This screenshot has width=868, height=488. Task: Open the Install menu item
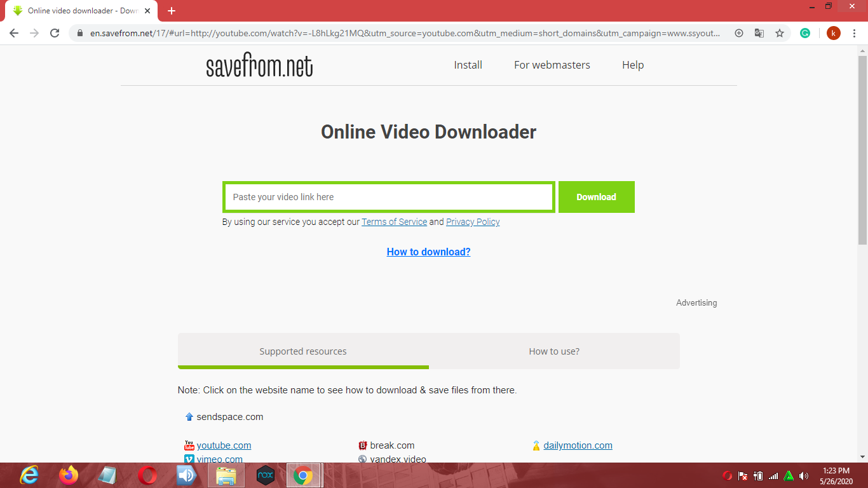468,65
